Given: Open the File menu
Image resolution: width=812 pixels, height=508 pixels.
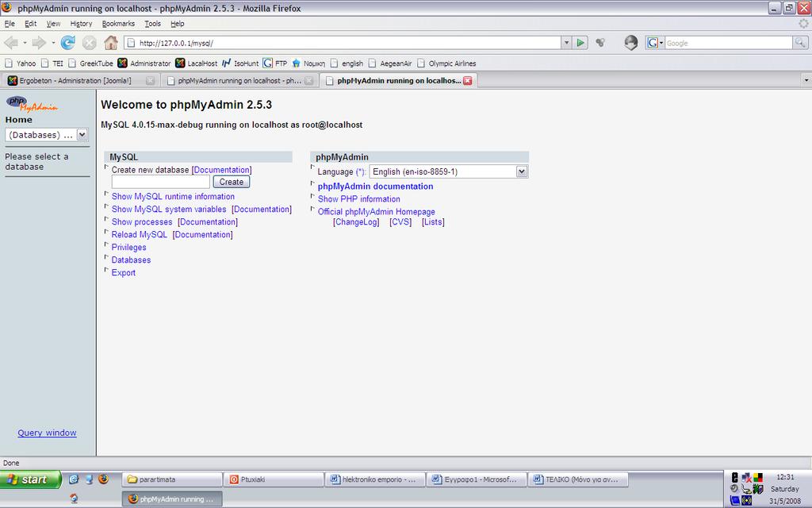Looking at the screenshot, I should 10,23.
